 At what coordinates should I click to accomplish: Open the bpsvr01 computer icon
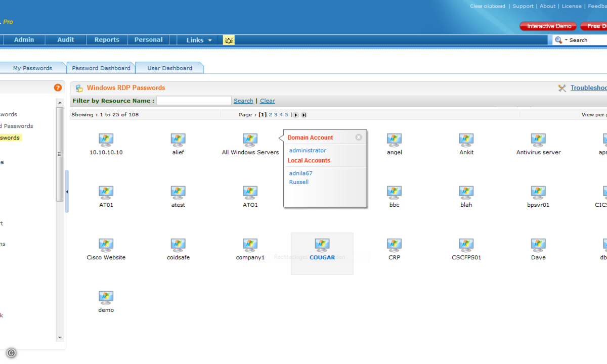click(x=538, y=192)
